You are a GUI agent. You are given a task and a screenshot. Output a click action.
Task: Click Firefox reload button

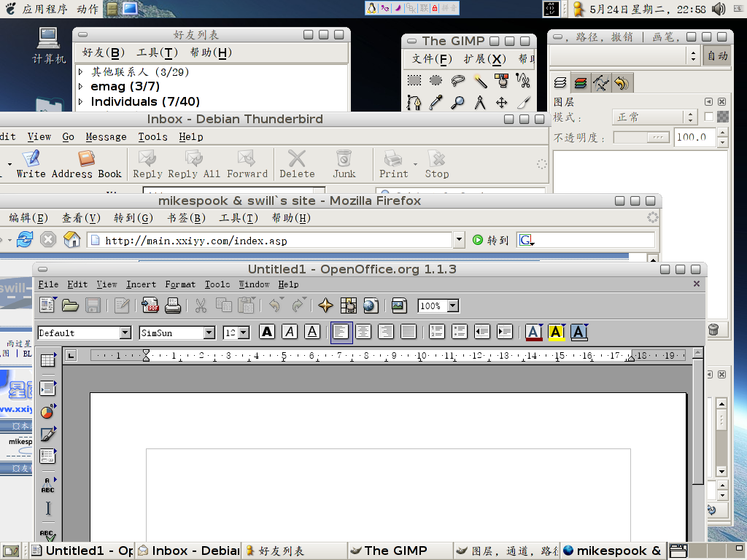[x=25, y=239]
